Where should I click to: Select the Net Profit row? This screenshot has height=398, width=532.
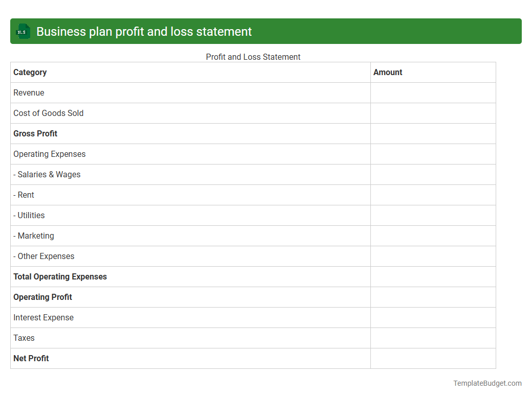(31, 358)
